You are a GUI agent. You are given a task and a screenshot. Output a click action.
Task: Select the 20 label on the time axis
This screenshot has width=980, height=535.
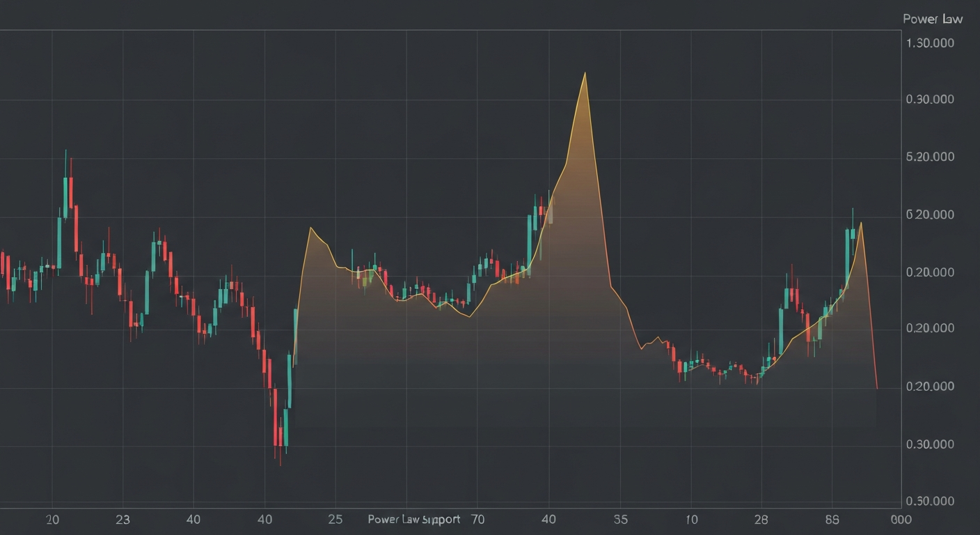click(52, 519)
